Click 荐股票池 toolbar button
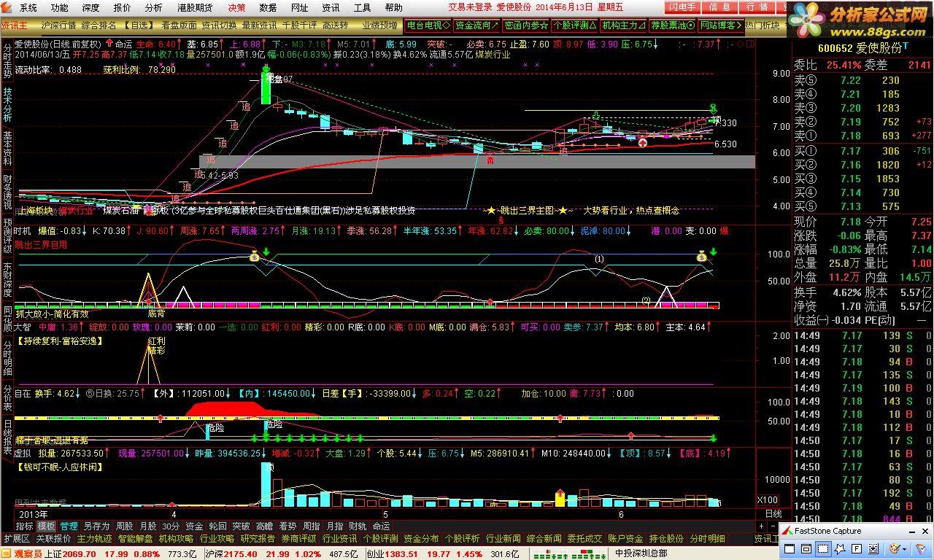The width and height of the screenshot is (934, 560). click(672, 25)
